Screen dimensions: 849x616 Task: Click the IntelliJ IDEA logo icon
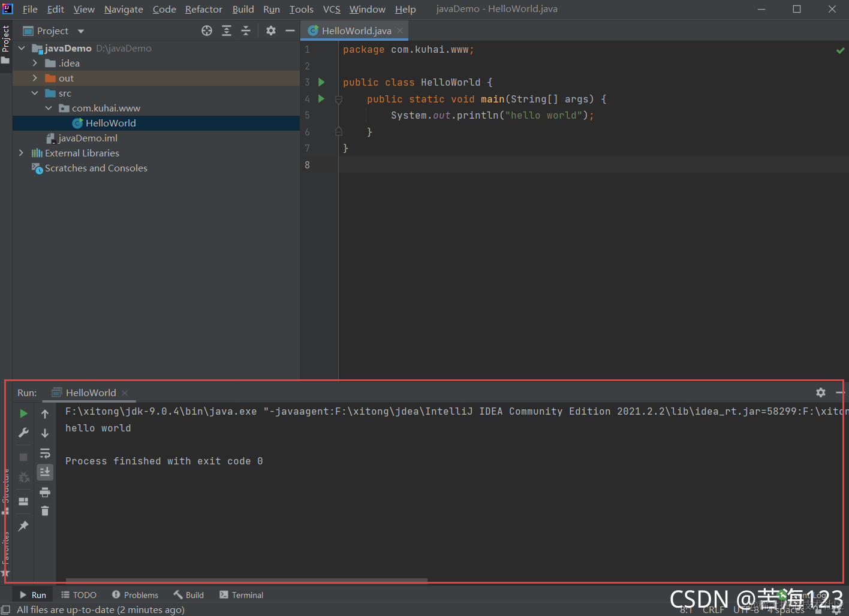[x=8, y=8]
